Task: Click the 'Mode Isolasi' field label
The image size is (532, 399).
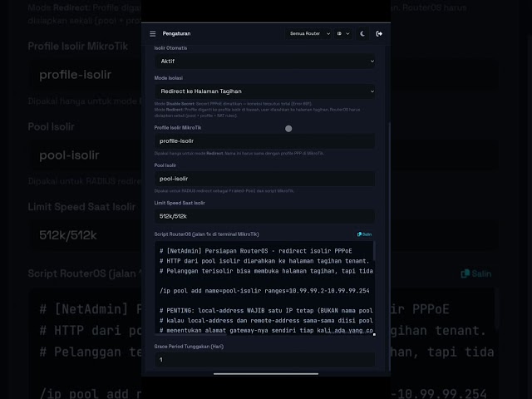Action: [168, 78]
